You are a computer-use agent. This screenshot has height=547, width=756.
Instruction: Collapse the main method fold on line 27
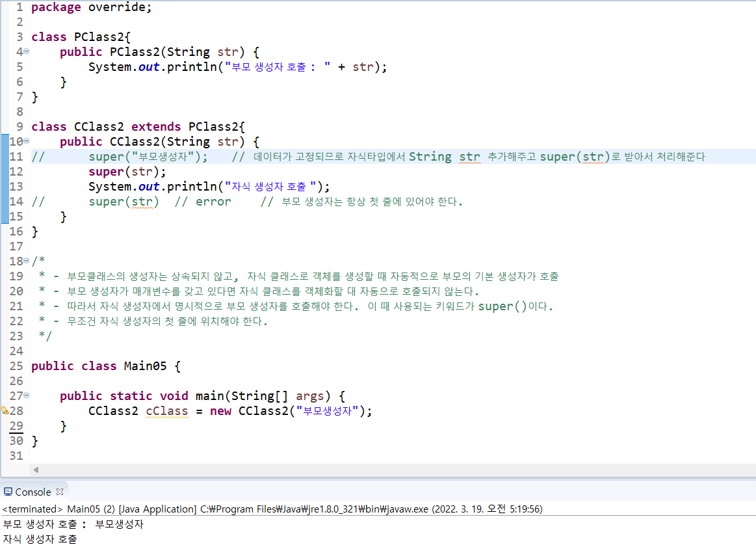coord(26,395)
